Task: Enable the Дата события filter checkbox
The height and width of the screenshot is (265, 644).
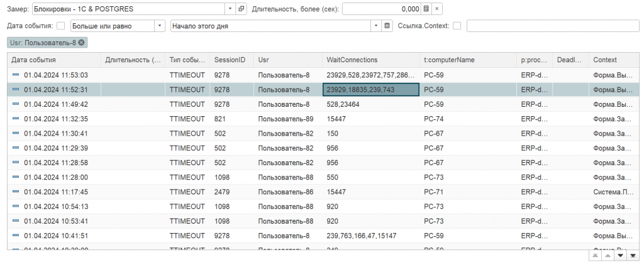Action: click(60, 26)
